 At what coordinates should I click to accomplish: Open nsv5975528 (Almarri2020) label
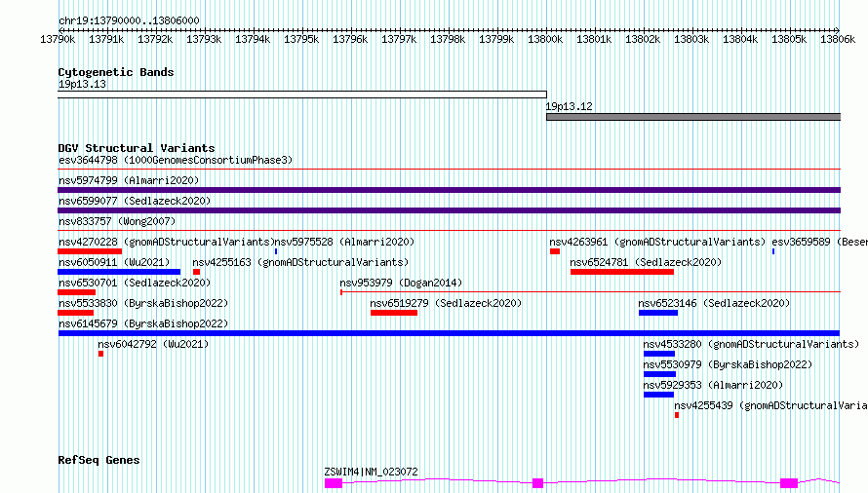pyautogui.click(x=344, y=242)
